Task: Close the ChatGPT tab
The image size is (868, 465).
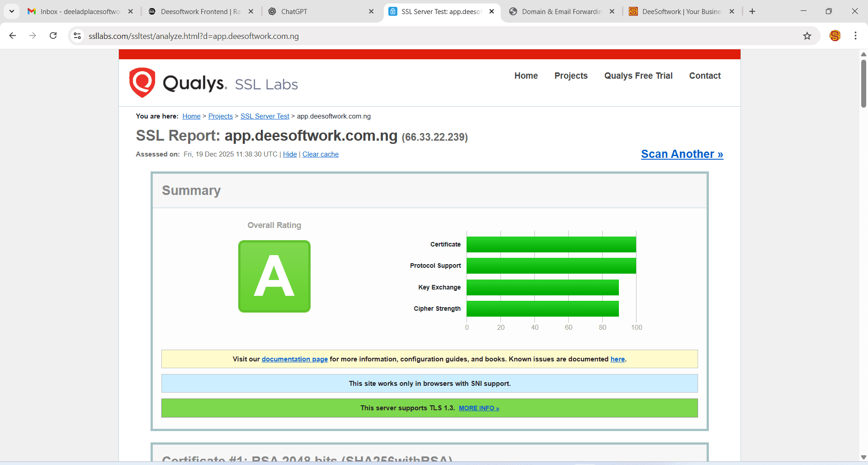Action: 371,11
